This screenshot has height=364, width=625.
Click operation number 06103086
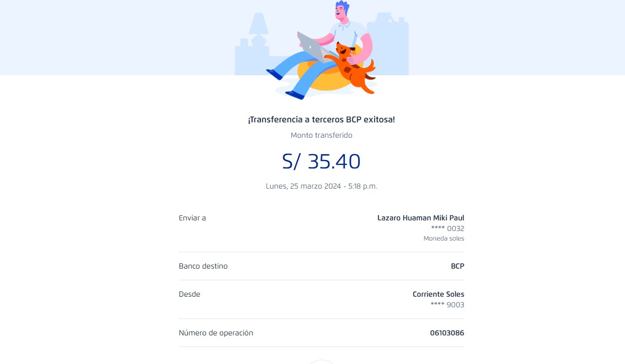tap(447, 333)
